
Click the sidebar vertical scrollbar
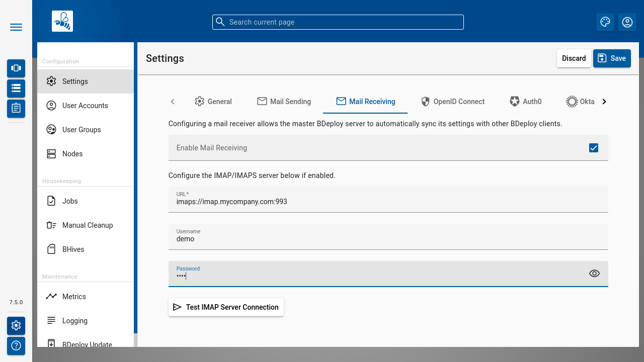pos(135,188)
